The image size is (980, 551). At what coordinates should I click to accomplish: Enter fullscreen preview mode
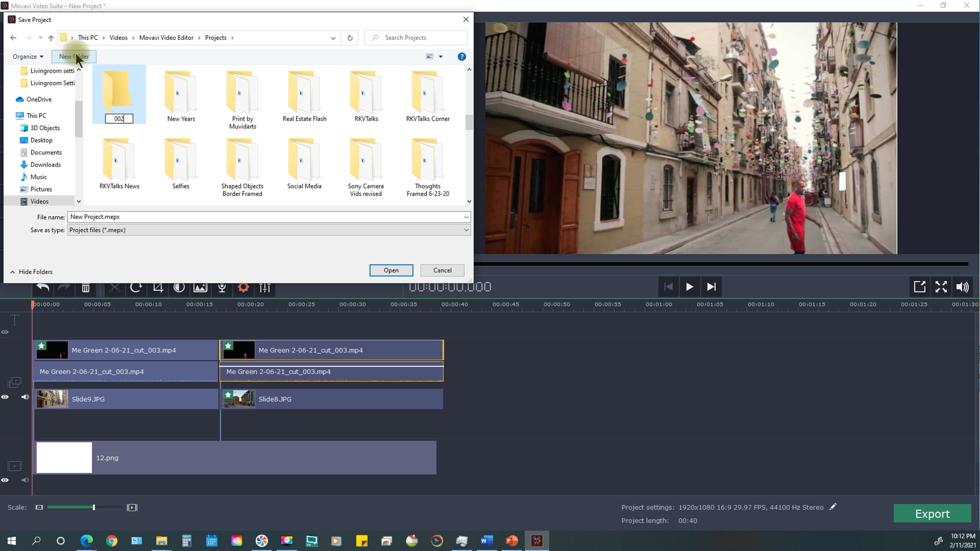tap(941, 287)
